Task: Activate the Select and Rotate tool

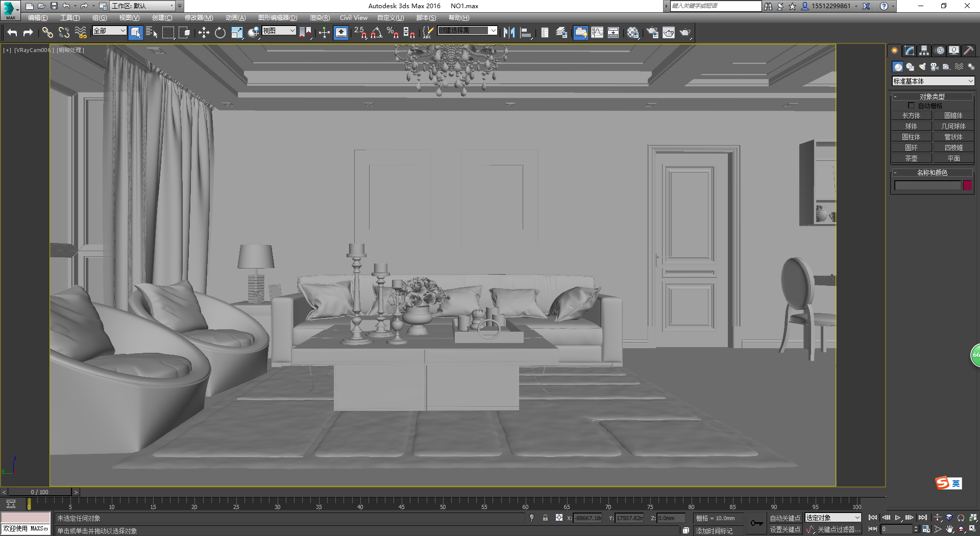Action: (x=220, y=33)
